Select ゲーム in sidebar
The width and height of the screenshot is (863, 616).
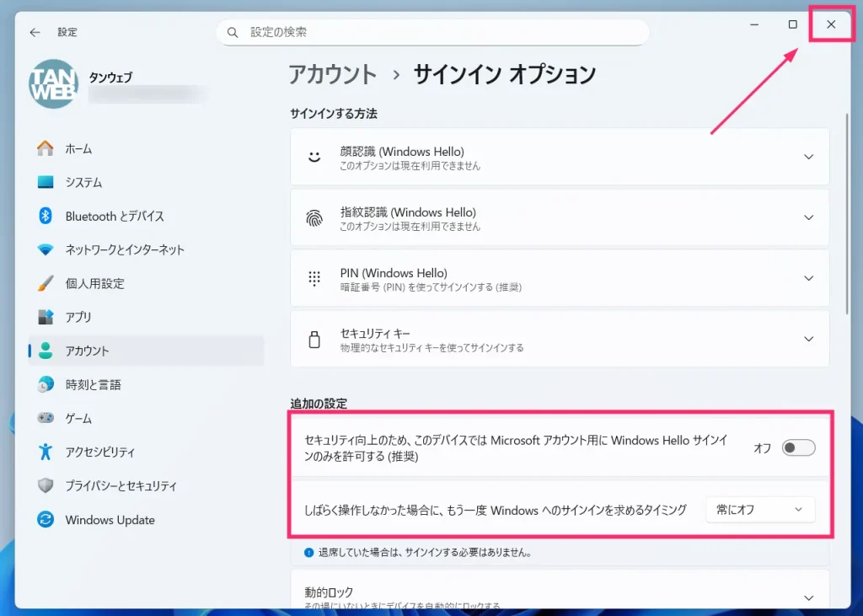pos(146,418)
